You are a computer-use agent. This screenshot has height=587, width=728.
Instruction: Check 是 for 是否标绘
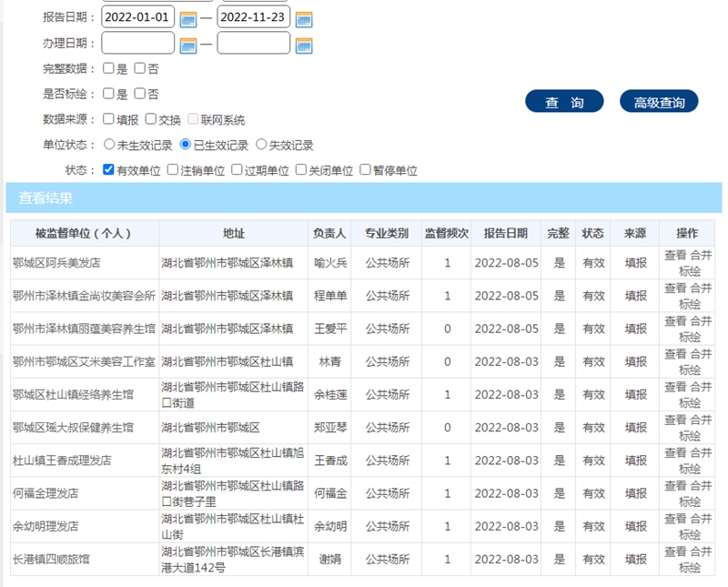108,94
